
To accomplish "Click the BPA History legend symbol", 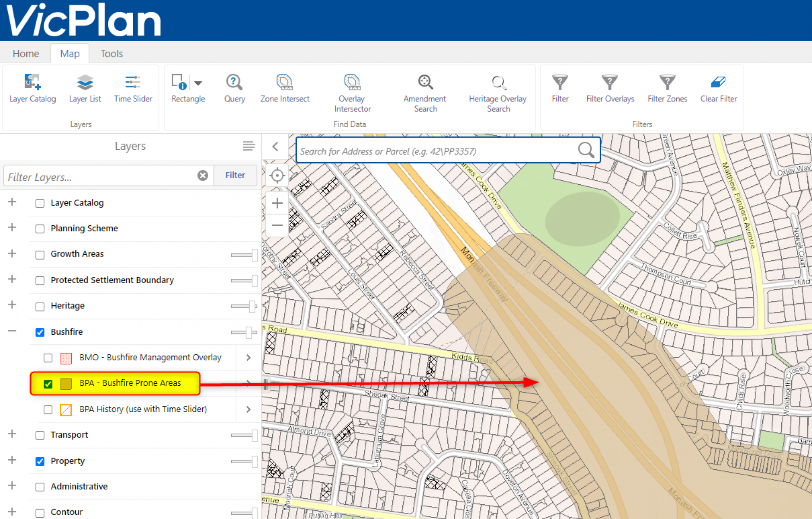I will tap(66, 410).
